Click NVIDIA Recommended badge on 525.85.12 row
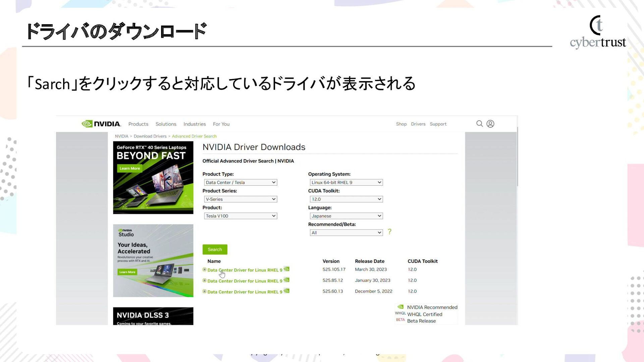 click(286, 280)
